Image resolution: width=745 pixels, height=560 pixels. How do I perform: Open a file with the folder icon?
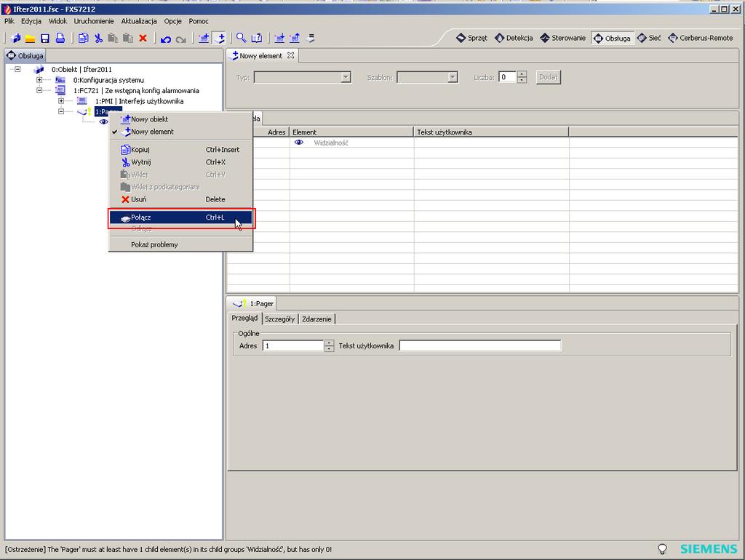30,39
